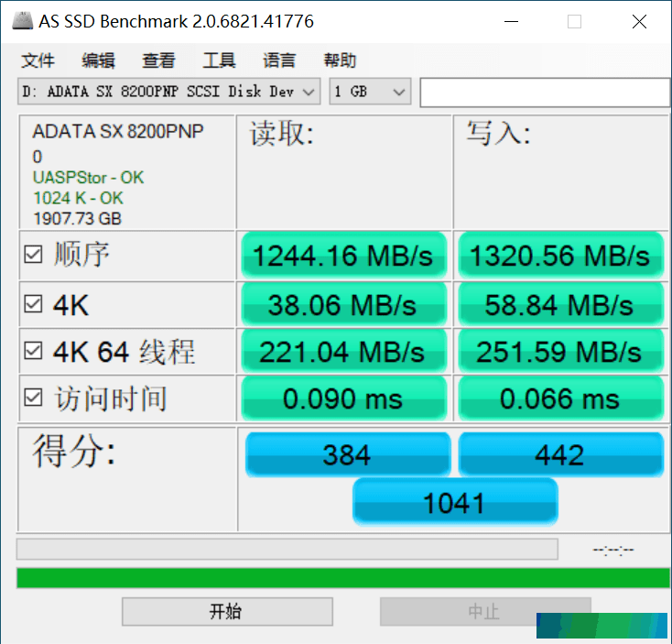672x644 pixels.
Task: Open the 编辑 menu
Action: click(x=98, y=60)
